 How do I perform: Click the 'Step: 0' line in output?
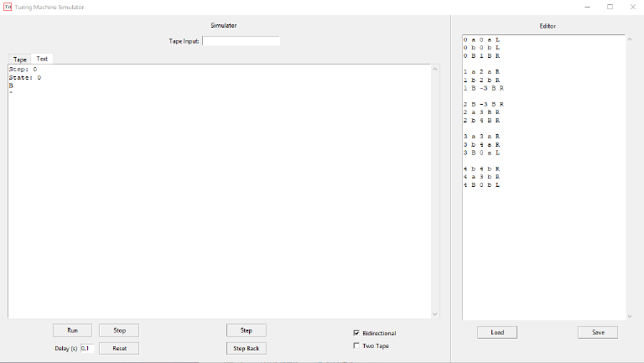pos(23,70)
